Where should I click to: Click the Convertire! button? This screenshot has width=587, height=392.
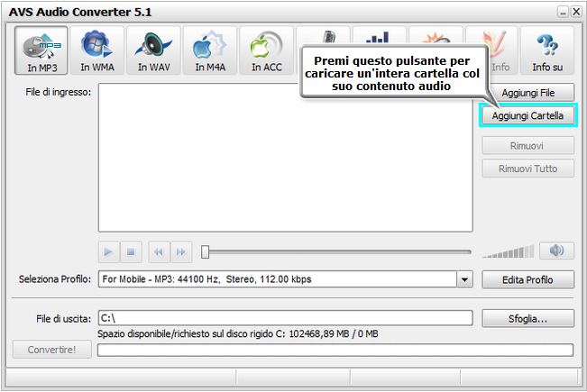(x=52, y=350)
